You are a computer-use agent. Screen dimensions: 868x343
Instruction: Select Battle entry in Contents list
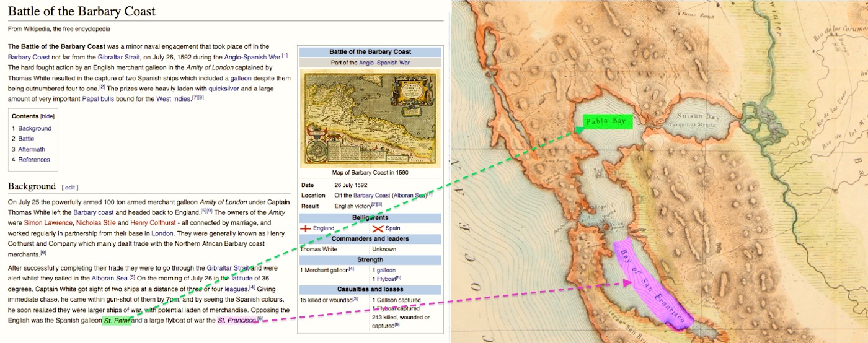coord(26,139)
